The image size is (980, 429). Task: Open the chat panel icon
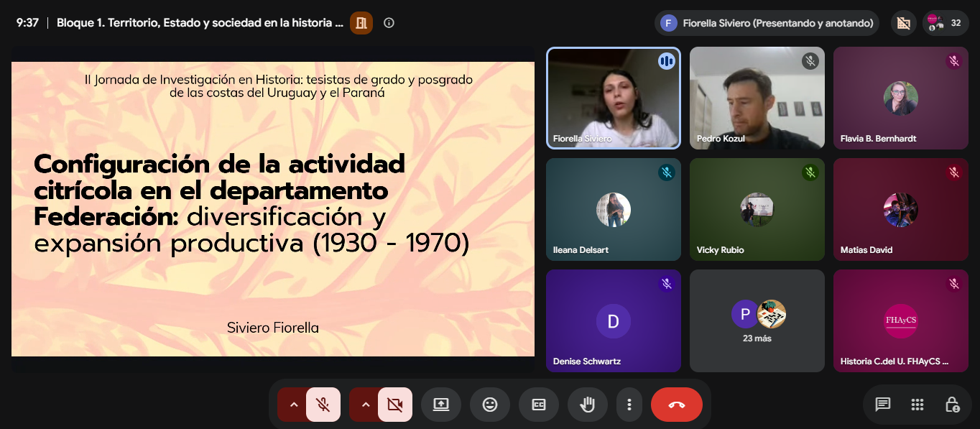tap(883, 405)
